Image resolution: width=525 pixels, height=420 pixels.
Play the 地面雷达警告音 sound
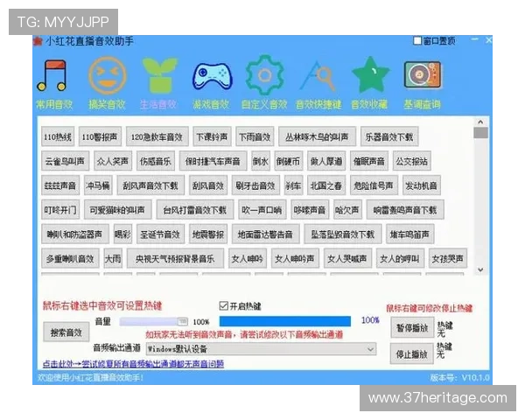[265, 234]
